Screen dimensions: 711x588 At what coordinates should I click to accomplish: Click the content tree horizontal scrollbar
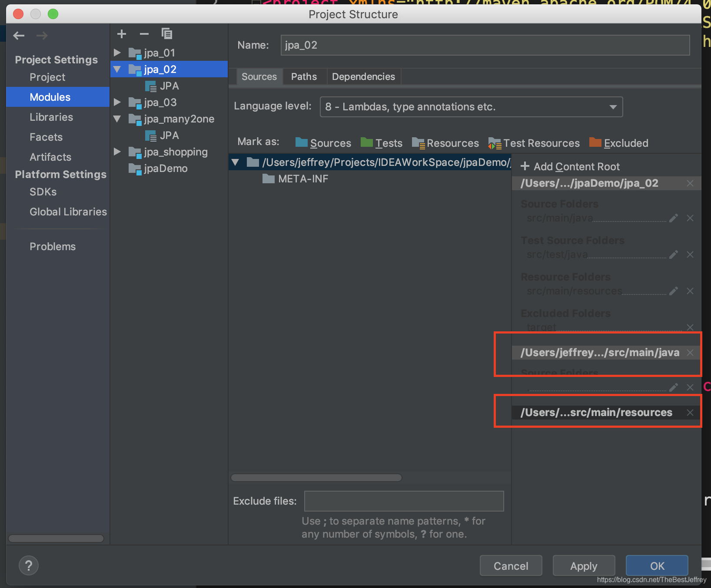316,478
